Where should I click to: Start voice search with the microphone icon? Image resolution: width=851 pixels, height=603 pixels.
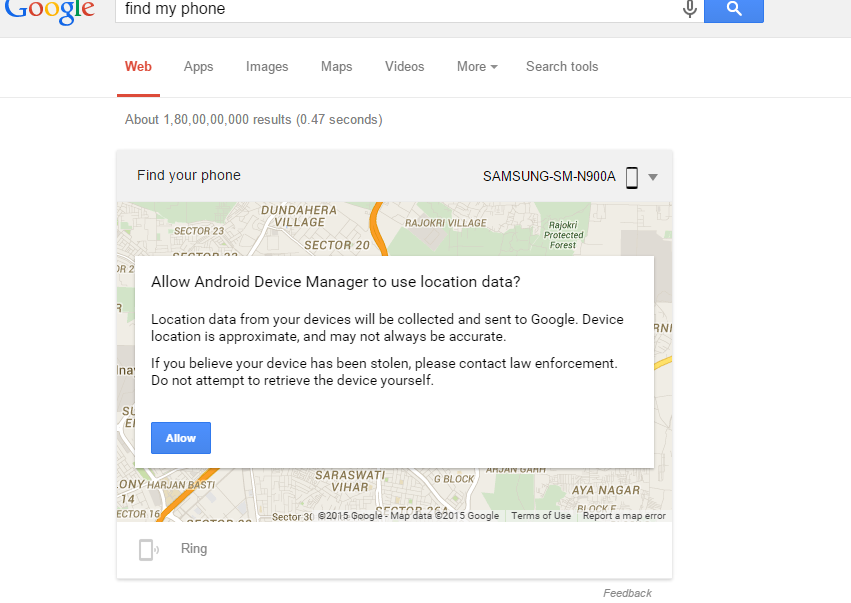click(689, 9)
